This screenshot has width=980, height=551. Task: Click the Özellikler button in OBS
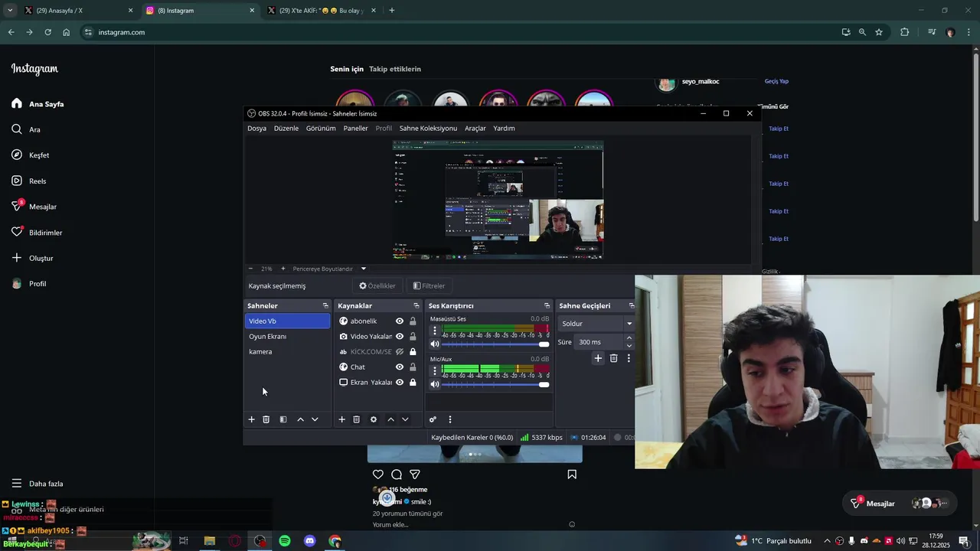click(377, 285)
